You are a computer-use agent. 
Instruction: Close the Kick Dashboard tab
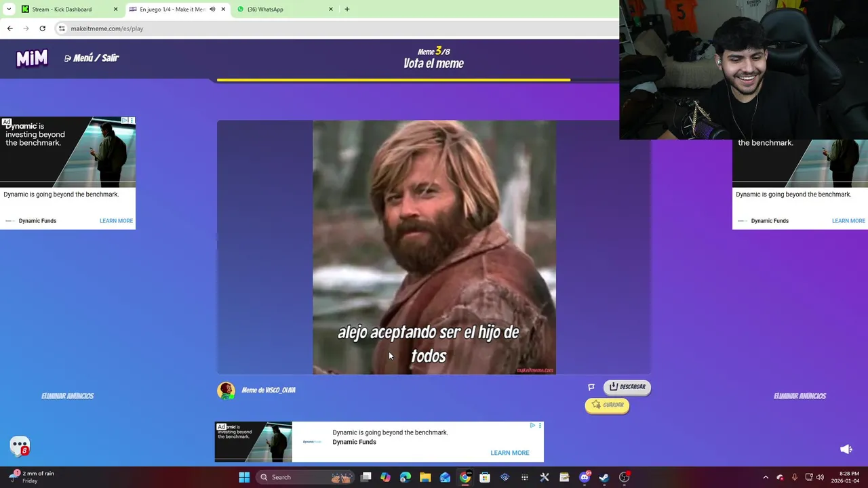pyautogui.click(x=115, y=9)
